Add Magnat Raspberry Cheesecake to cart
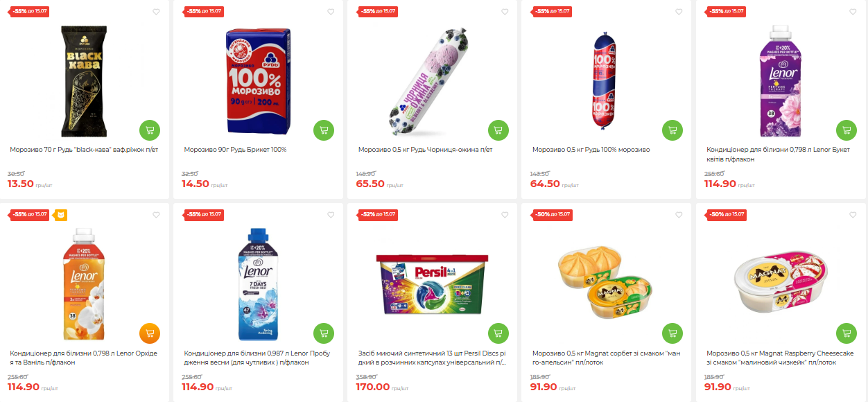The width and height of the screenshot is (868, 402). 846,333
